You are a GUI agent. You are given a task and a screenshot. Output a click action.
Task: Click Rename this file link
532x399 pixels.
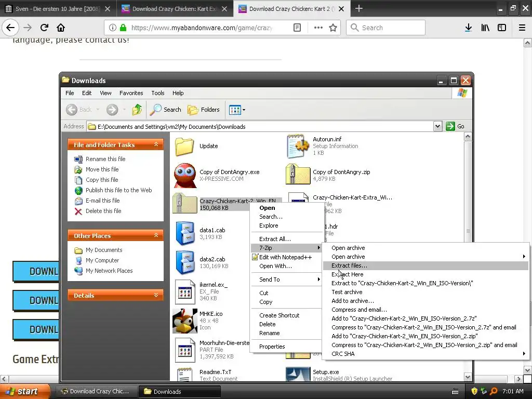tap(105, 159)
